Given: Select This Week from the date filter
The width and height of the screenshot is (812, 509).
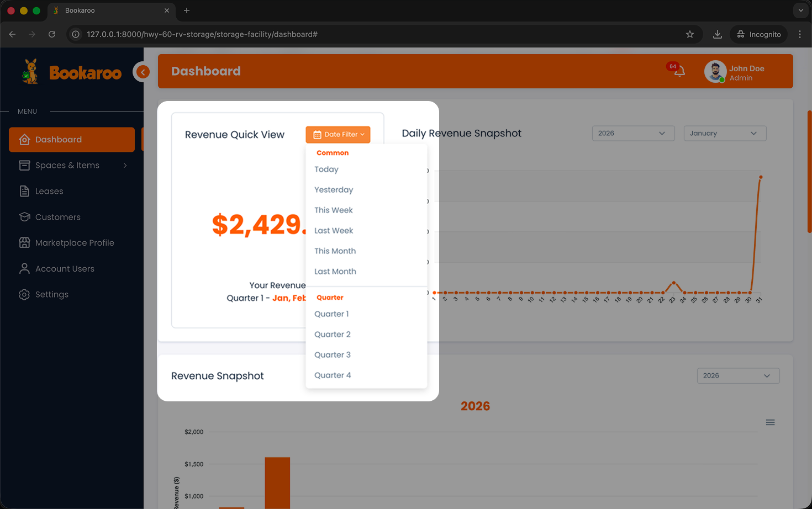Looking at the screenshot, I should pos(334,210).
